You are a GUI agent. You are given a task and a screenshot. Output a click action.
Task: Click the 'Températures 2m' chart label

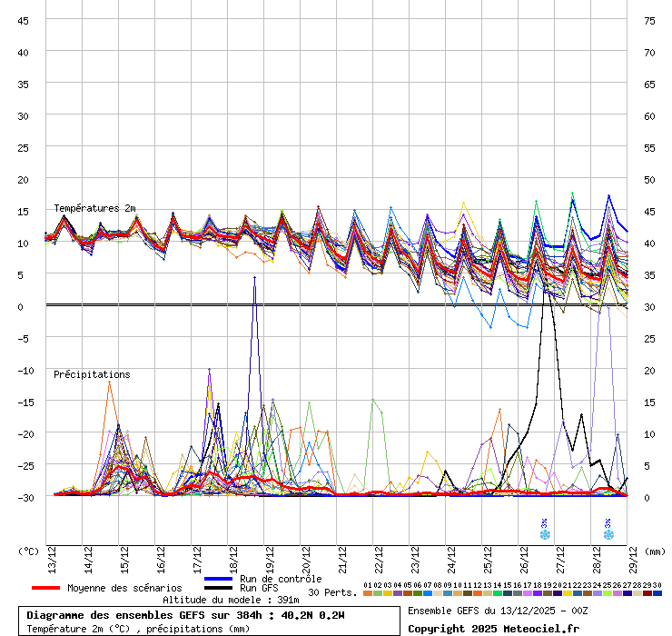[94, 209]
